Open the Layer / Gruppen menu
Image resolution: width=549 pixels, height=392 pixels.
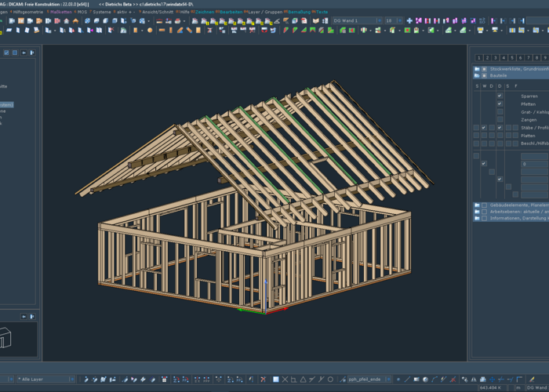tap(265, 12)
